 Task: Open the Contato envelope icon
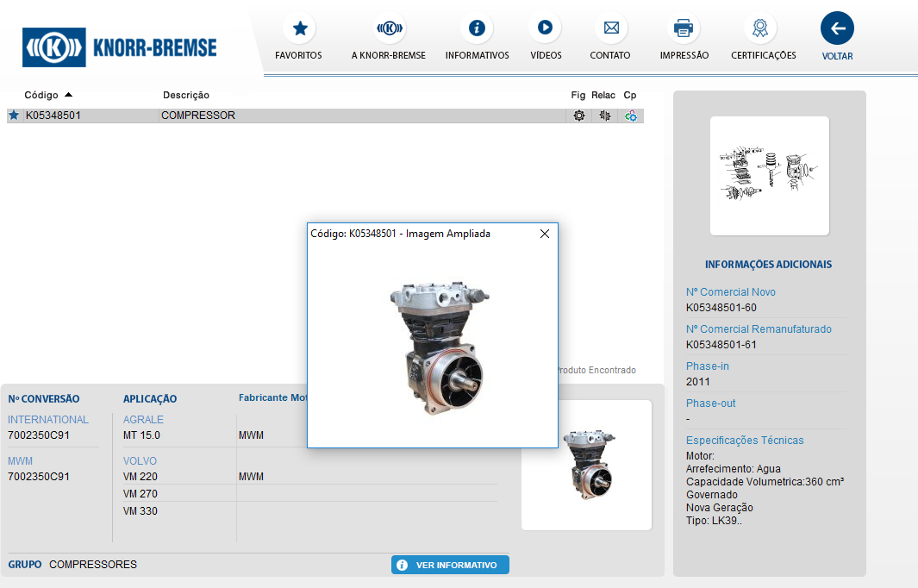(x=611, y=28)
